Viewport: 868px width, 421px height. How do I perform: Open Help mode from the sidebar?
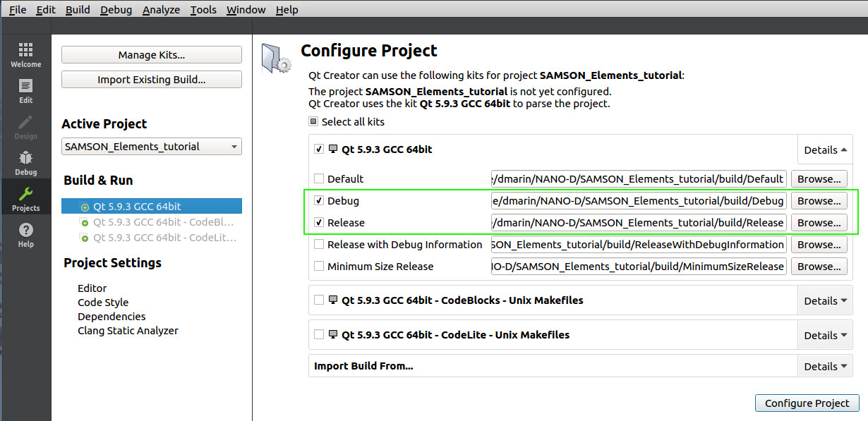pos(25,231)
